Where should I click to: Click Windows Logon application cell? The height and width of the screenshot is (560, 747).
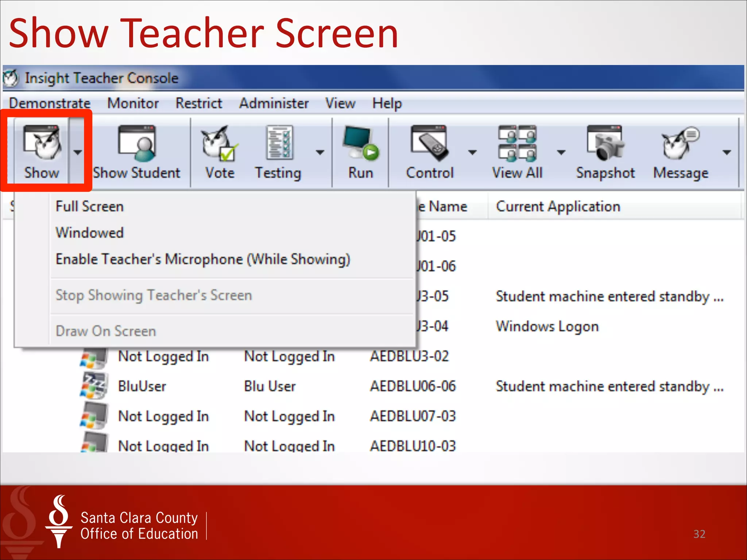[547, 327]
